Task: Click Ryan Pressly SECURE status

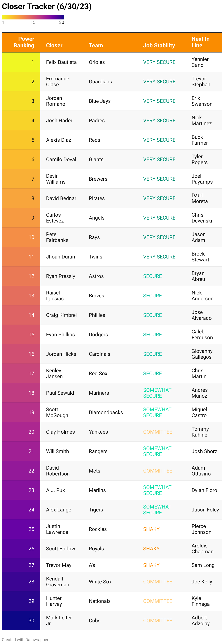Action: pyautogui.click(x=152, y=276)
